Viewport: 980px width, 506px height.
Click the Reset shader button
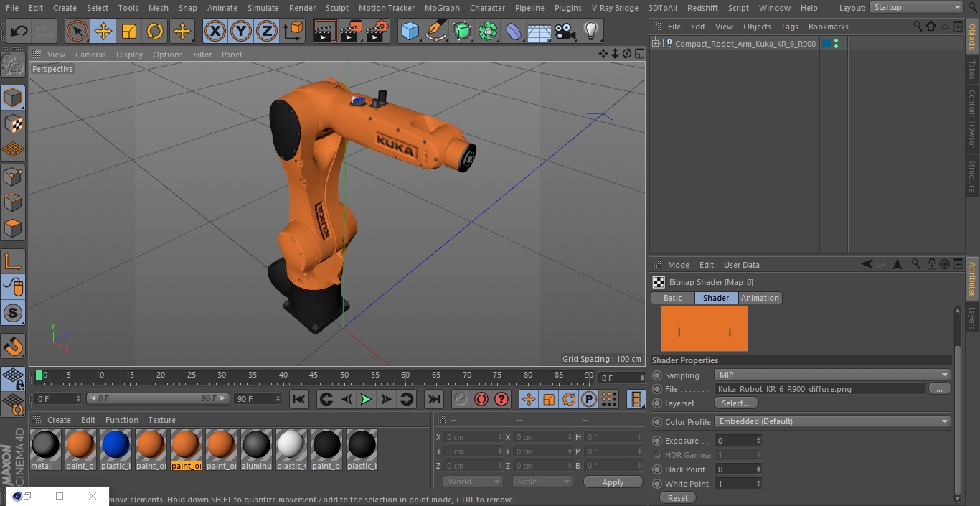click(x=677, y=497)
